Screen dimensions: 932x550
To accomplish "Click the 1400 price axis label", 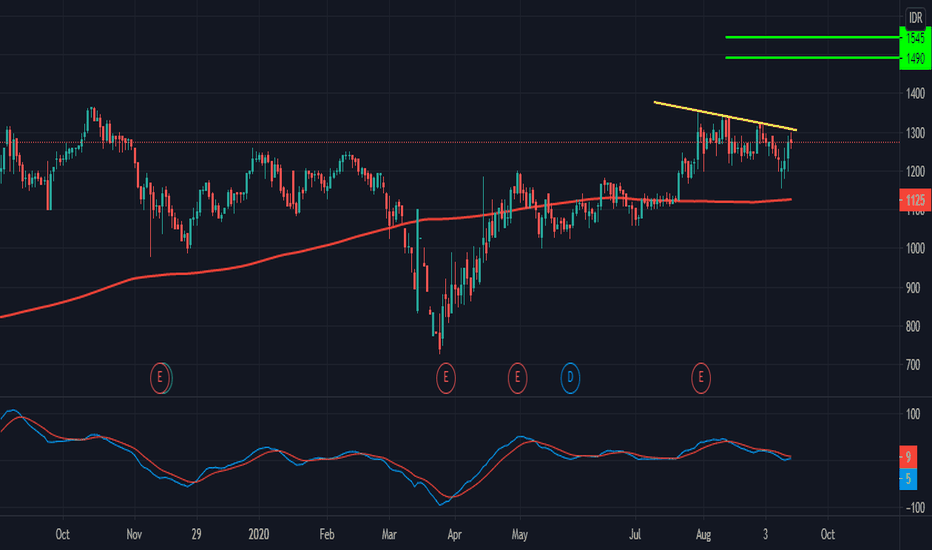I will 915,93.
